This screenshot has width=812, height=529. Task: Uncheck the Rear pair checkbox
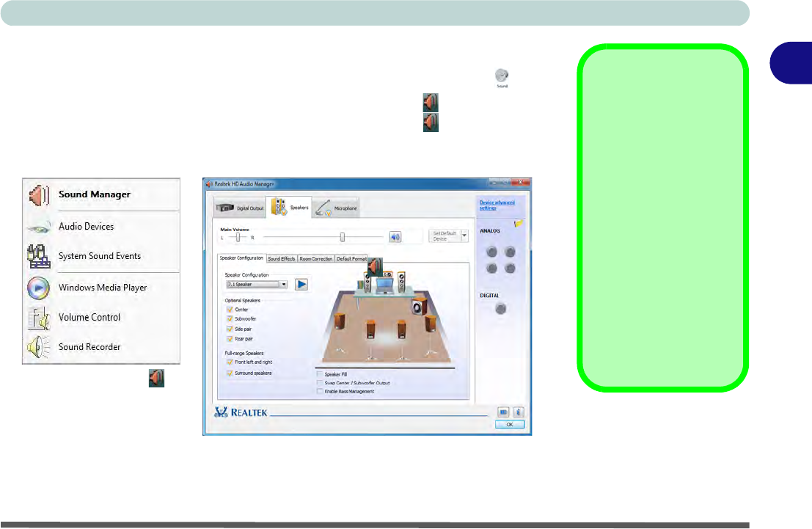click(x=230, y=339)
